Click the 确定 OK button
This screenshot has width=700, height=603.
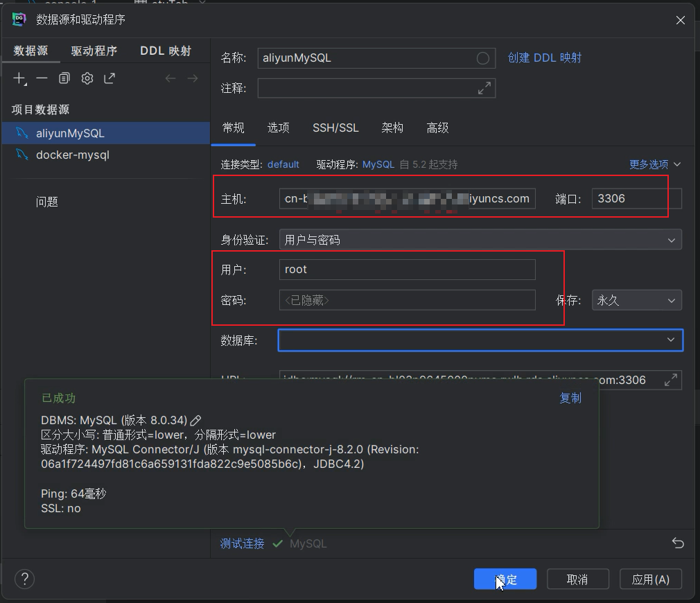click(x=505, y=579)
